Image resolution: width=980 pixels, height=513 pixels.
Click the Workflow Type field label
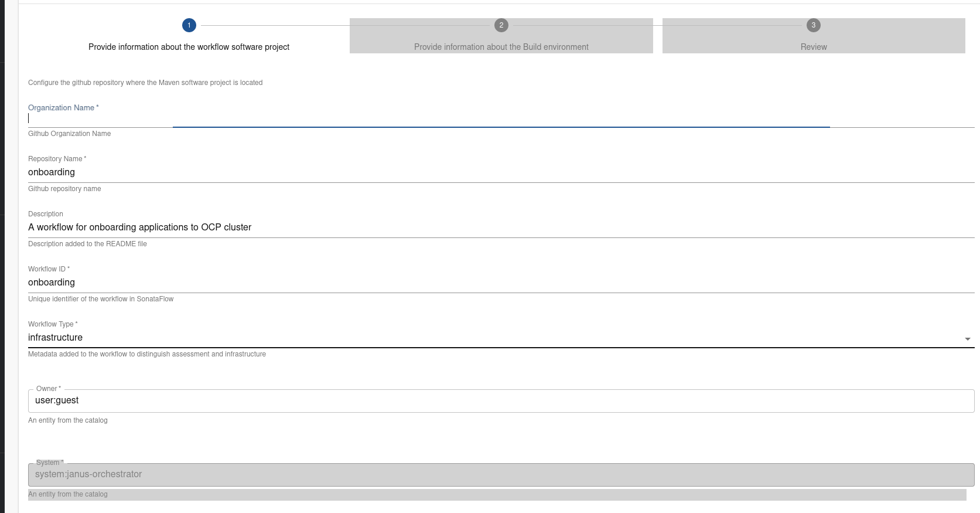(x=51, y=324)
